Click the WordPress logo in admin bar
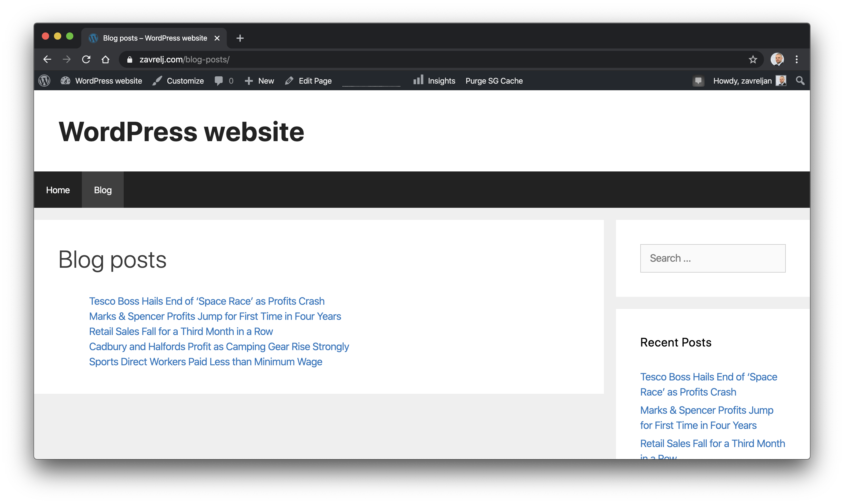The image size is (844, 504). pyautogui.click(x=45, y=81)
